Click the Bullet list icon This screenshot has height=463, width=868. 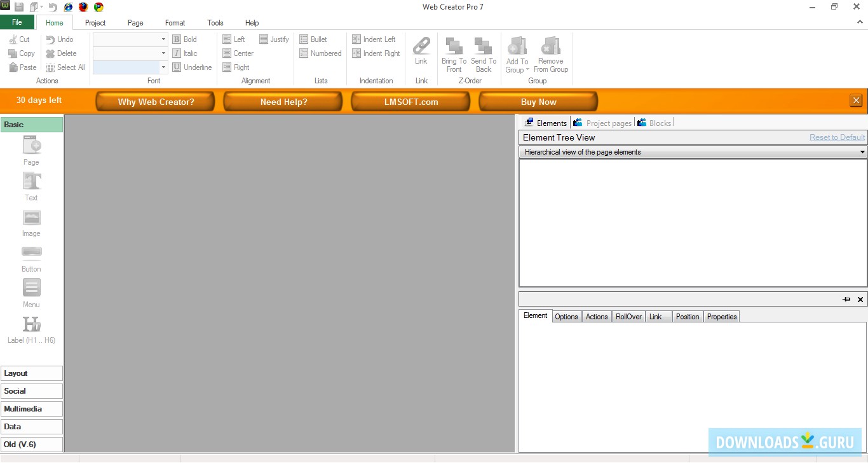pos(304,39)
